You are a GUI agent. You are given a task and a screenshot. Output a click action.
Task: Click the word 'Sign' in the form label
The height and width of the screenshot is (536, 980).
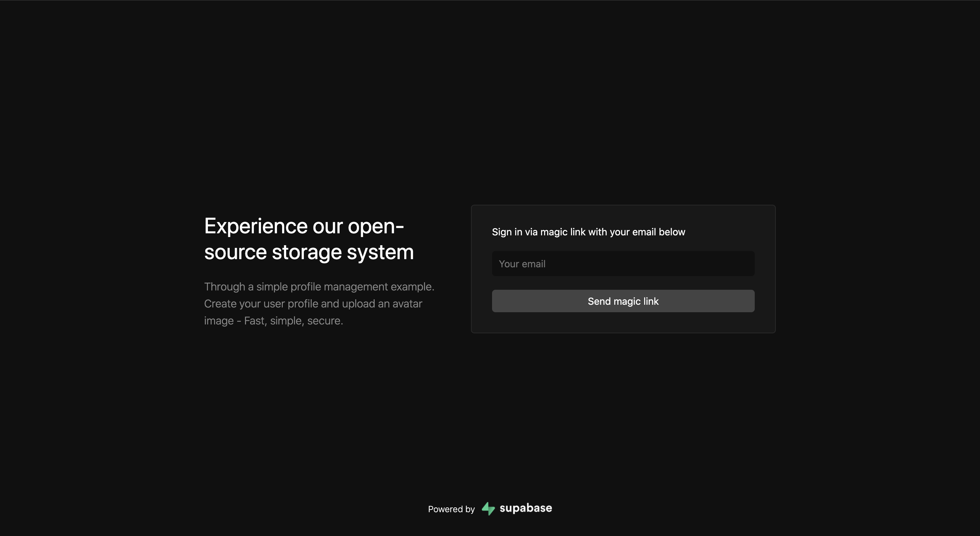502,232
